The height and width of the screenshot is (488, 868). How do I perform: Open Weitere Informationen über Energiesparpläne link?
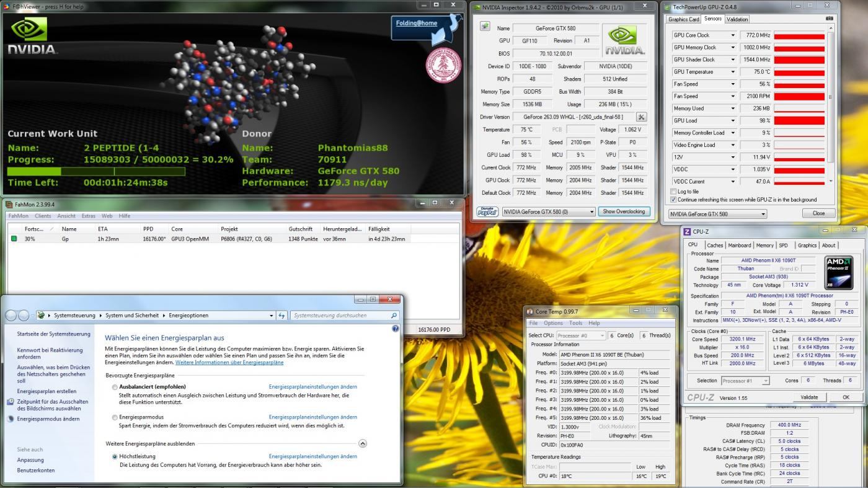[229, 362]
